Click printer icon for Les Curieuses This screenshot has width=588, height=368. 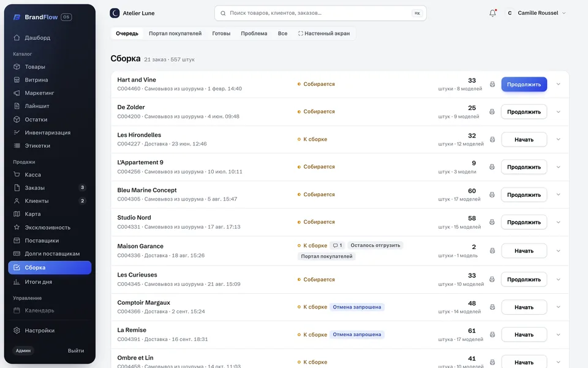pyautogui.click(x=492, y=280)
